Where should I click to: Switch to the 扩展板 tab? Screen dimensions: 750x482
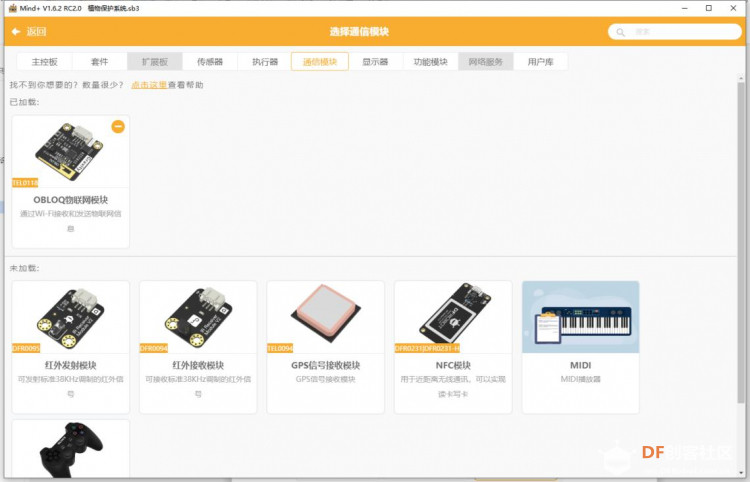pyautogui.click(x=154, y=62)
